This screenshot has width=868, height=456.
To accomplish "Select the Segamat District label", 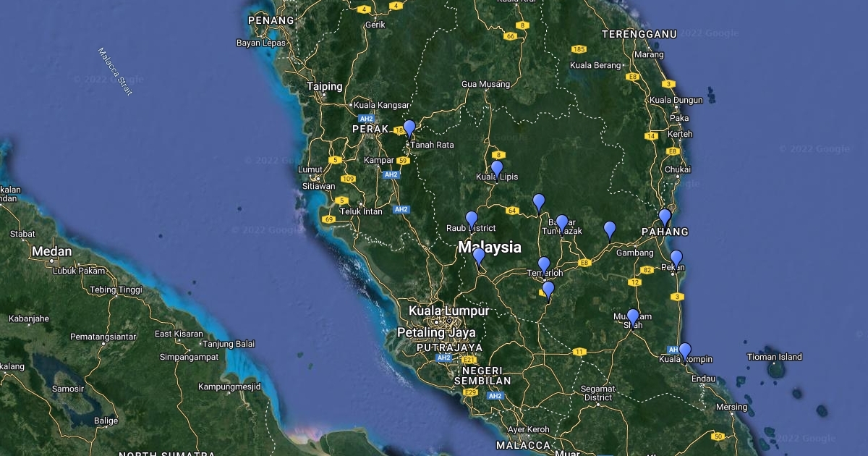I will (x=597, y=393).
